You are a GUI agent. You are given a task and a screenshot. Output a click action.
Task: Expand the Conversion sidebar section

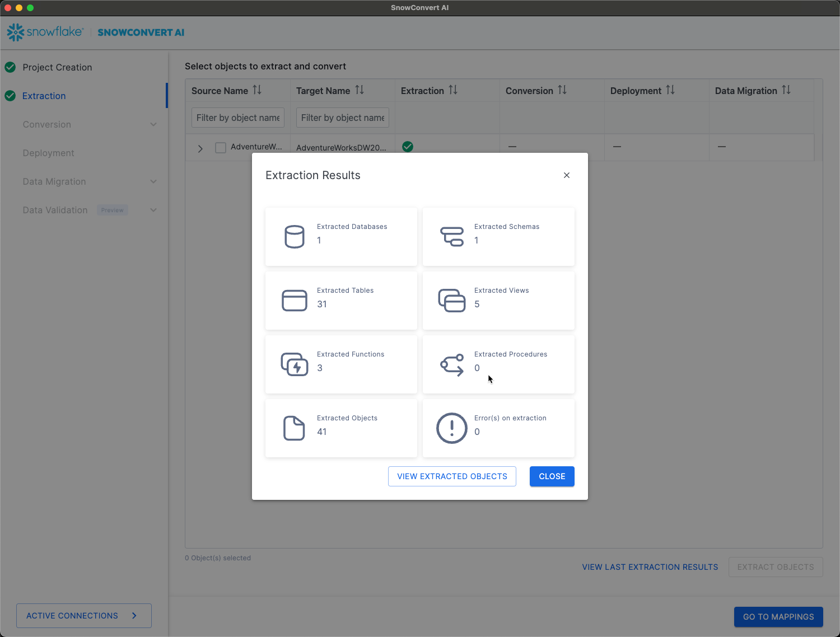153,124
